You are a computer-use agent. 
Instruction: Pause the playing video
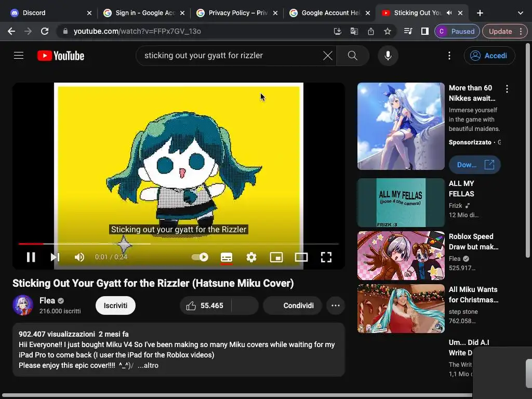pos(31,257)
